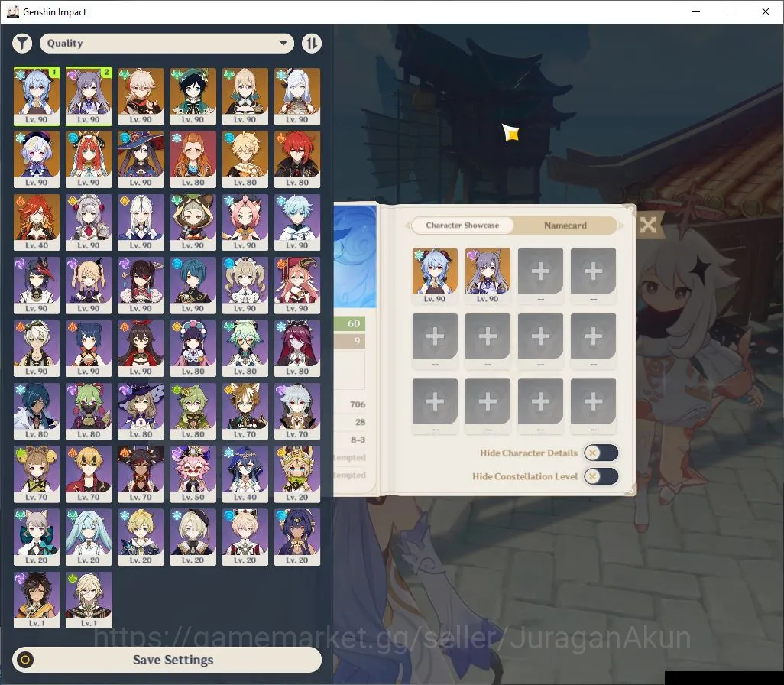Click the empty plus slot right after Keqing
The height and width of the screenshot is (685, 784).
[540, 276]
